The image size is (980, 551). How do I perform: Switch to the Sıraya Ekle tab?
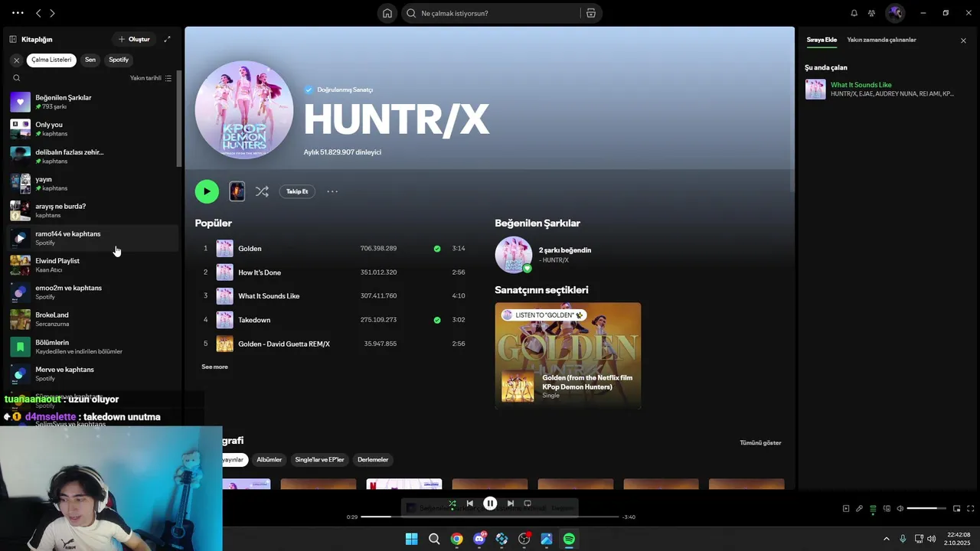(x=822, y=40)
